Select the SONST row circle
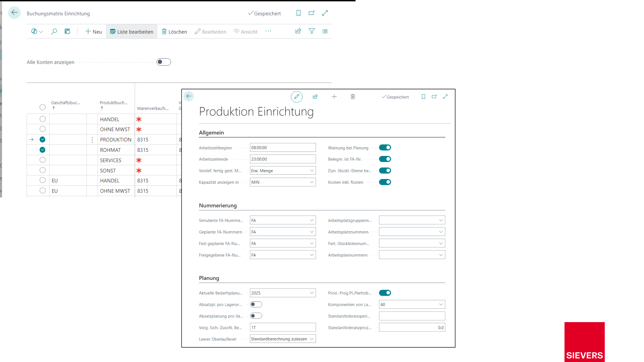644x362 pixels. pyautogui.click(x=43, y=170)
